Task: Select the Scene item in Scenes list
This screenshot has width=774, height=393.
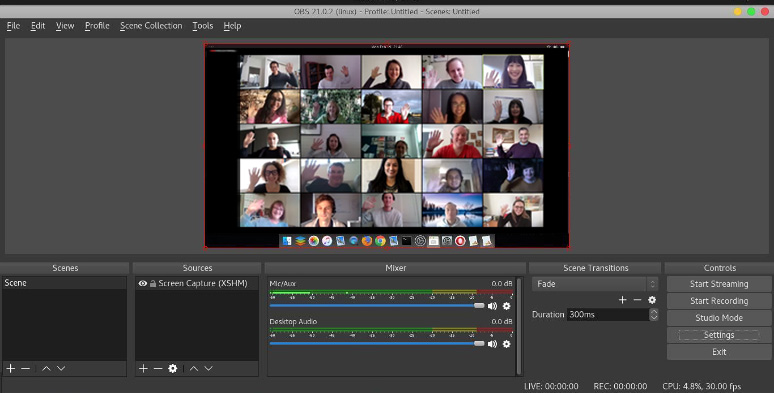Action: [x=64, y=283]
